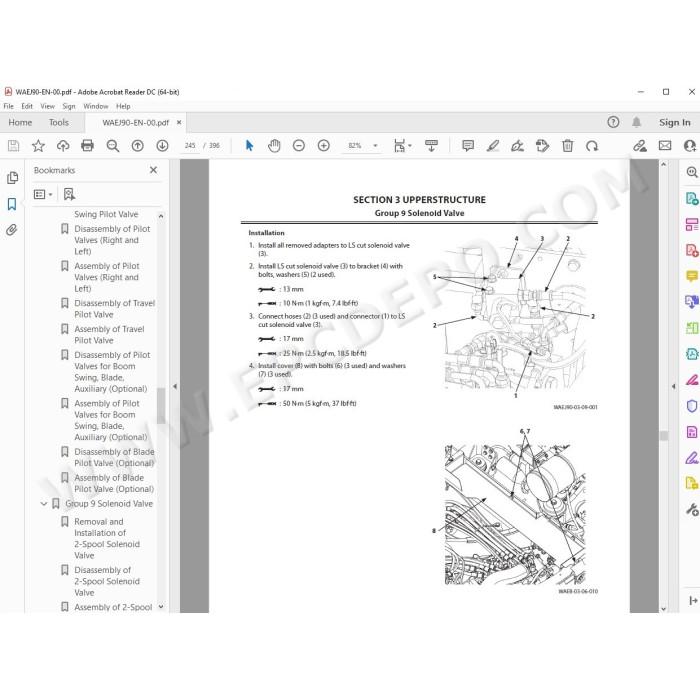
Task: Open the zoom percentage dropdown
Action: [375, 146]
